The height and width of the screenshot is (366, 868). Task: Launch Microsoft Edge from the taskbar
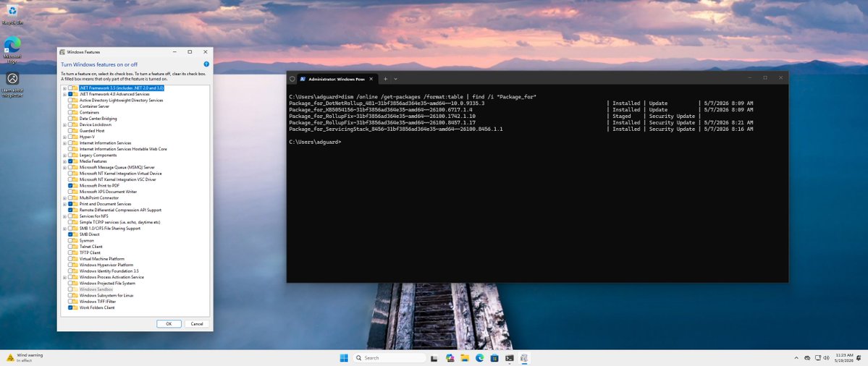pos(480,358)
